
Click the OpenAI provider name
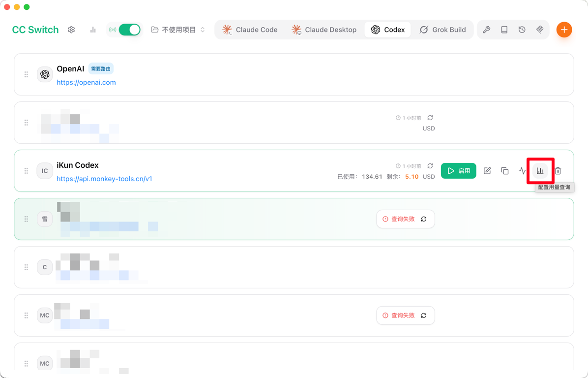pos(70,69)
